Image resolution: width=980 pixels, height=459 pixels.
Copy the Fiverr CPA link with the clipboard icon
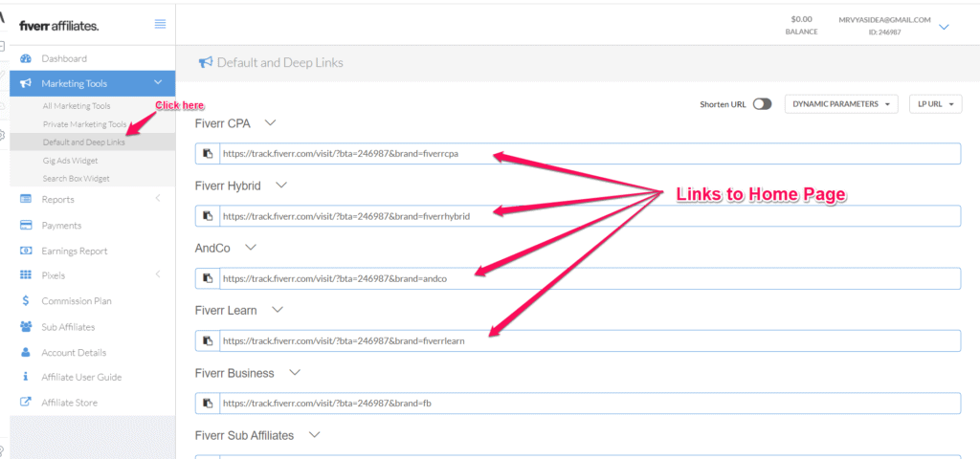pyautogui.click(x=207, y=154)
